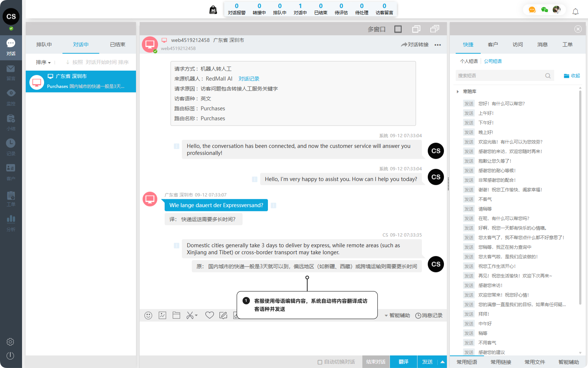
Task: Select single window layout icon
Action: coord(398,29)
